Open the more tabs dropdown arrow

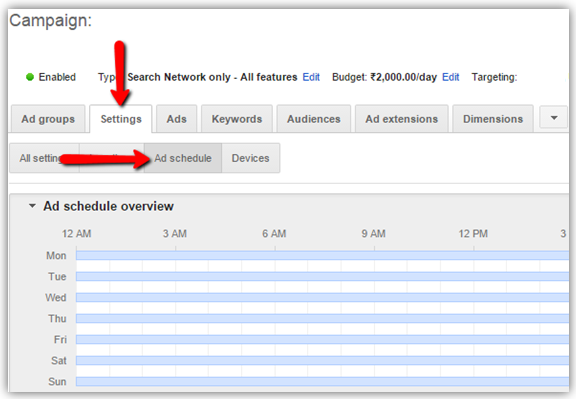pyautogui.click(x=554, y=118)
